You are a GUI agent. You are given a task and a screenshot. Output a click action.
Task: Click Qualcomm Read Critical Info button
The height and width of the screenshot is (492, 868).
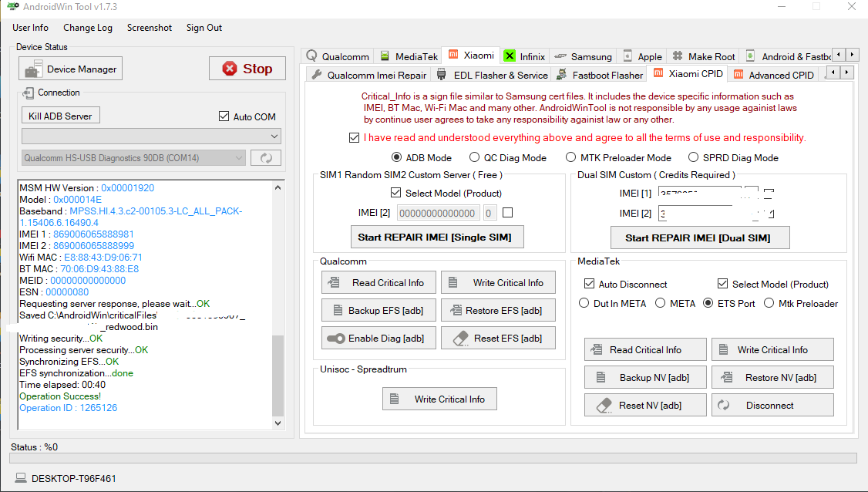pos(378,282)
